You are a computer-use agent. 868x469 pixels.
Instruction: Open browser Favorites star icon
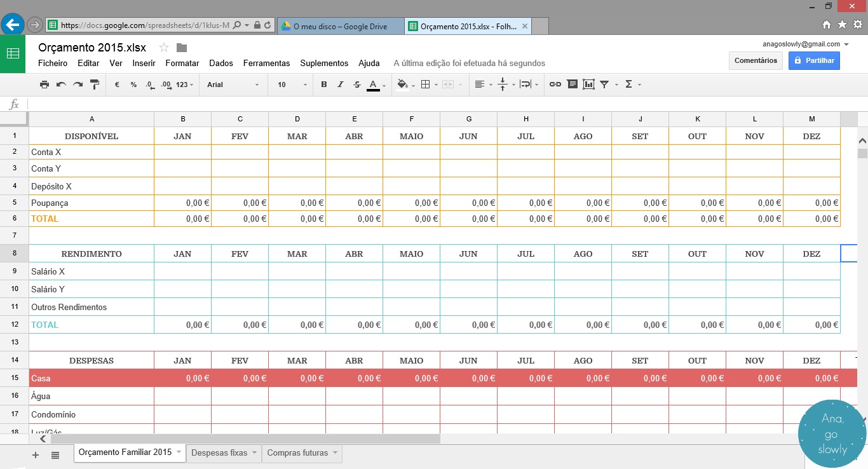842,25
